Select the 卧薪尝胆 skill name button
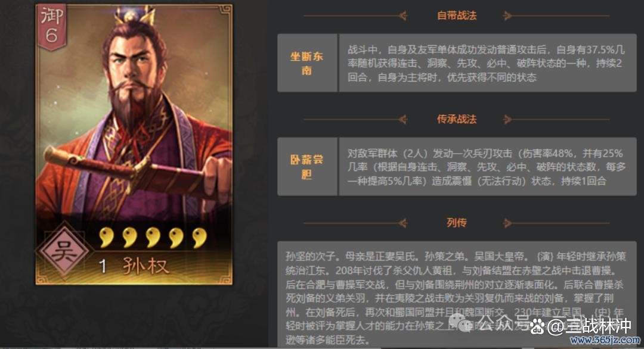This screenshot has height=349, width=644. 307,167
